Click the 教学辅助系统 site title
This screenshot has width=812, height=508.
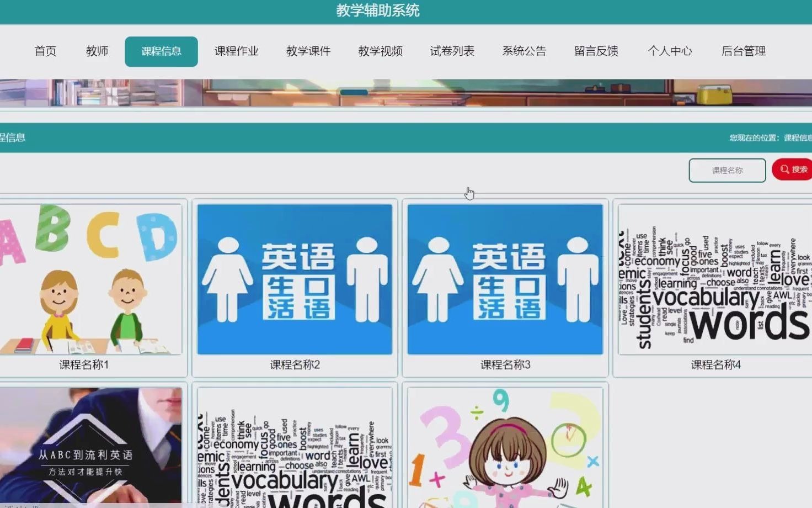377,10
